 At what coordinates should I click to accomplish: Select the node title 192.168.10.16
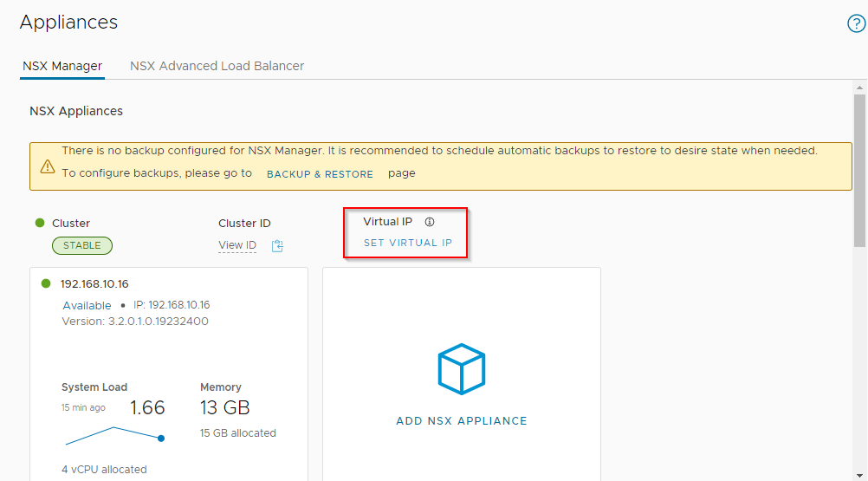pos(94,284)
